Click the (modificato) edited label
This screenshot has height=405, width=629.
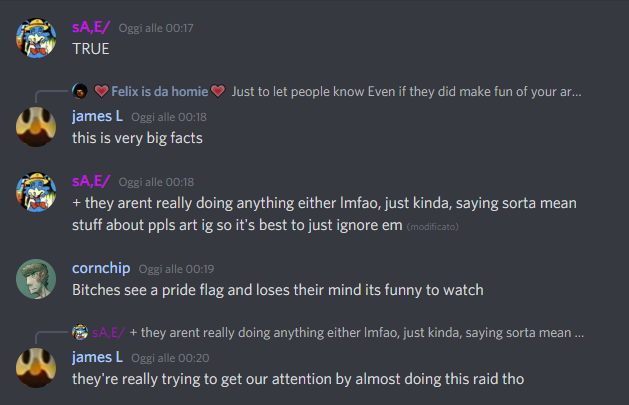point(432,227)
